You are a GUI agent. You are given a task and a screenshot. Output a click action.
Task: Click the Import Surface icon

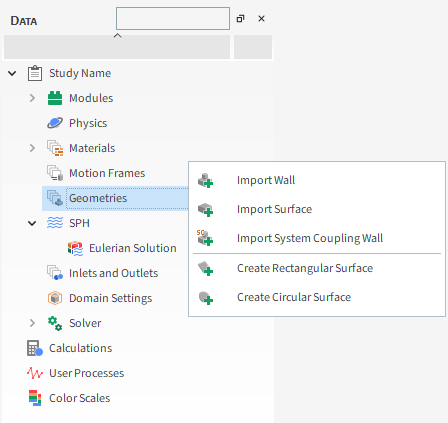click(x=205, y=210)
